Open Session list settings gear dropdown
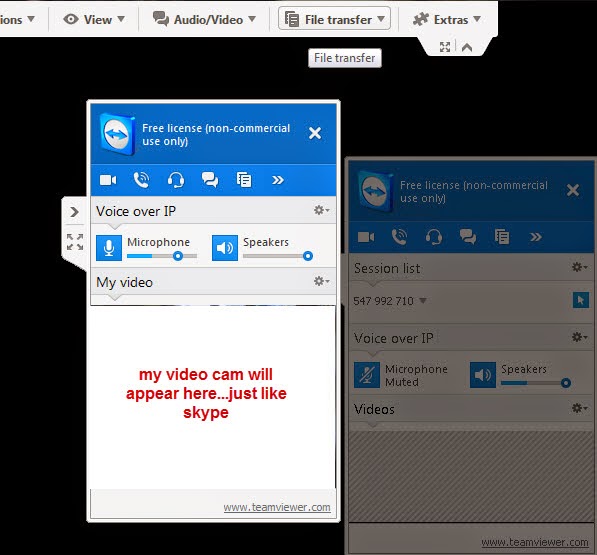Viewport: 597px width, 555px height. 579,267
